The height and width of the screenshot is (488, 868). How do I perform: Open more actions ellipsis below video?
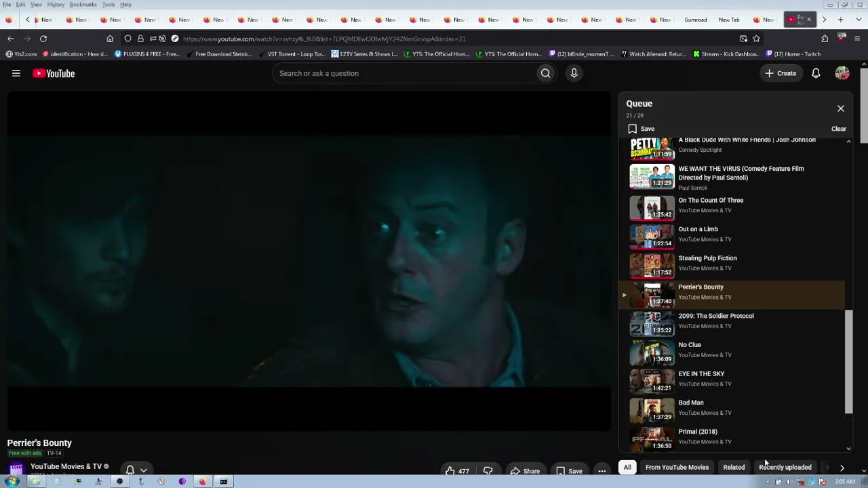(601, 471)
